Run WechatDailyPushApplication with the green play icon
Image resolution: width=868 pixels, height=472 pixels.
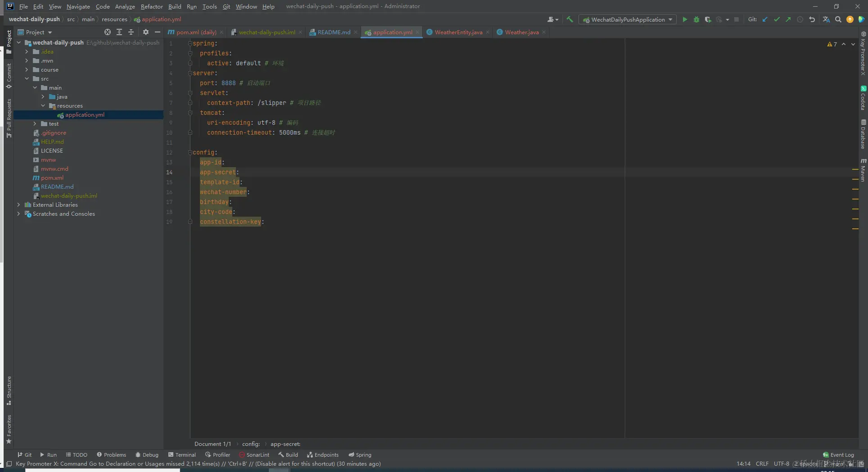(685, 19)
